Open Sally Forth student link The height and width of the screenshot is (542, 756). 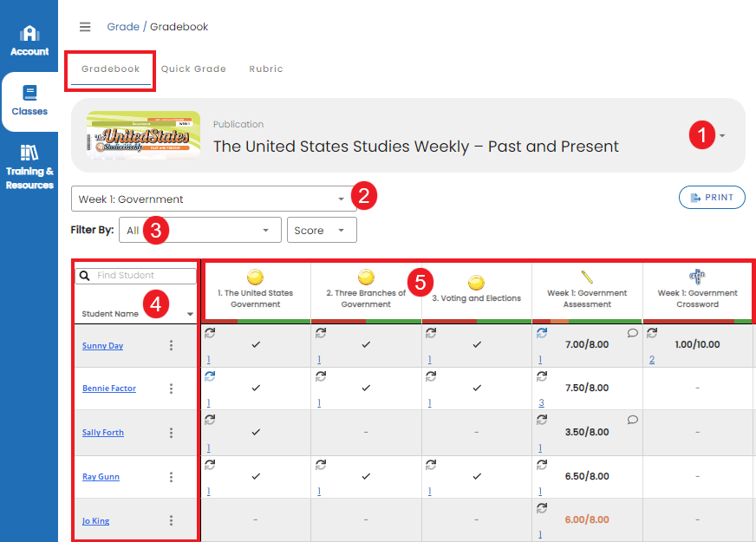102,433
